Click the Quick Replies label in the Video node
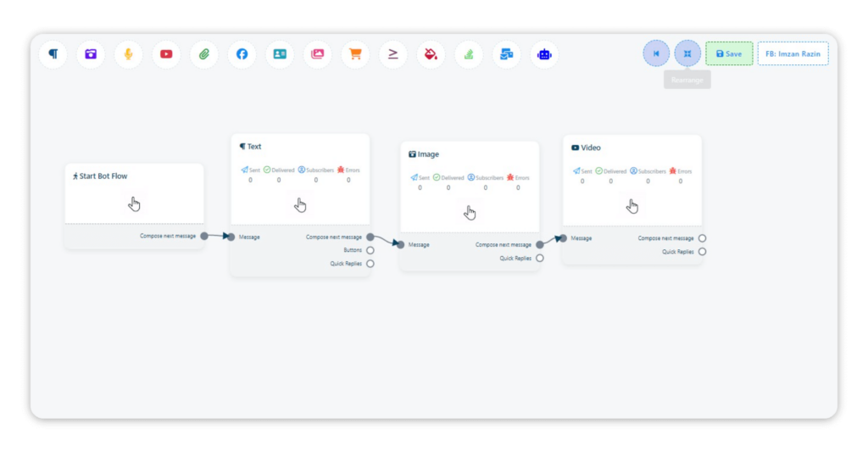868x452 pixels. tap(678, 252)
